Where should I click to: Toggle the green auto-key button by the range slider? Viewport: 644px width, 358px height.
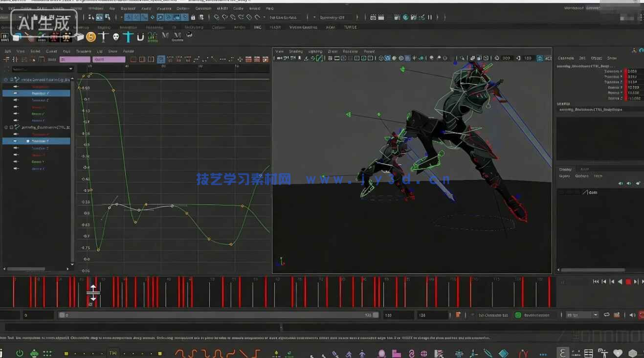click(x=518, y=315)
